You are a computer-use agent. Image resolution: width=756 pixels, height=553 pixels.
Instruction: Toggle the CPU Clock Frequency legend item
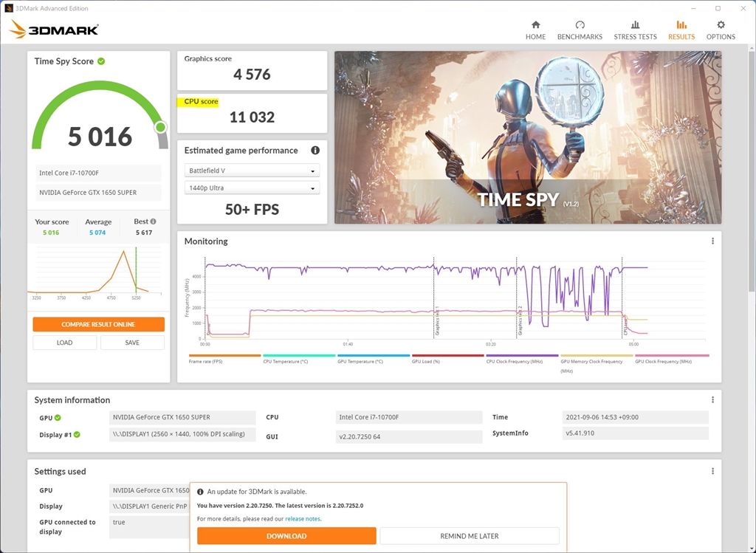click(x=522, y=359)
